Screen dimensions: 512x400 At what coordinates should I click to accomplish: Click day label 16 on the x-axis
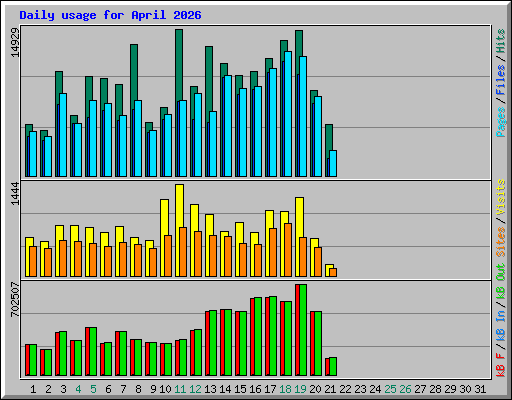tap(255, 389)
